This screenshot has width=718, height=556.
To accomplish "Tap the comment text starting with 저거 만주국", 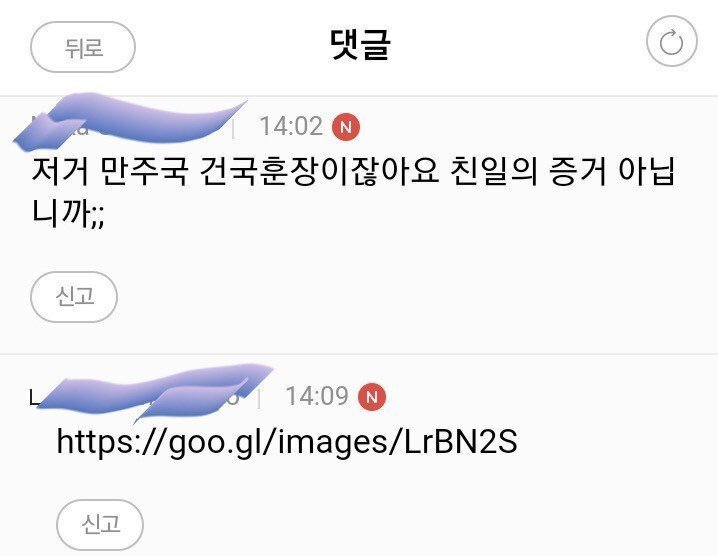I will coord(353,192).
